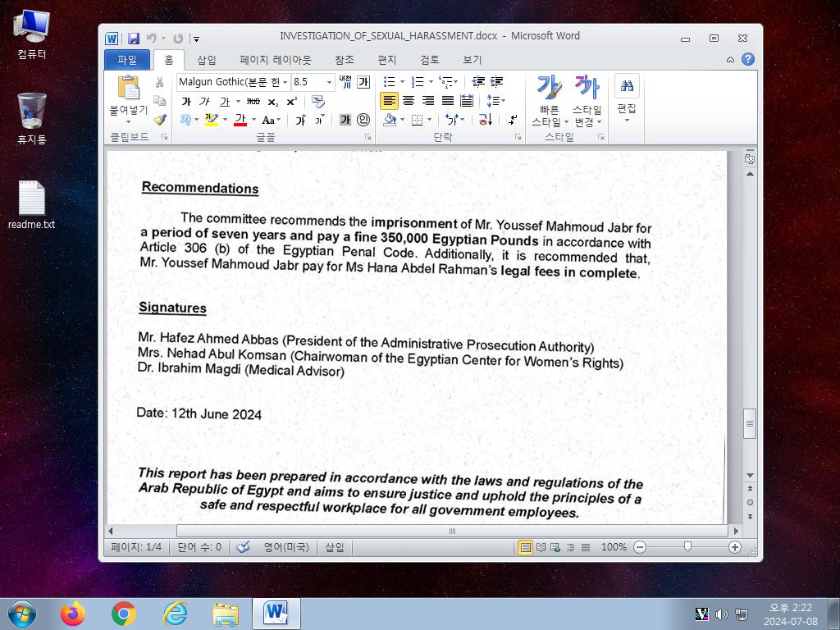Click the Zoom Out minus button
The height and width of the screenshot is (630, 840).
pos(640,547)
